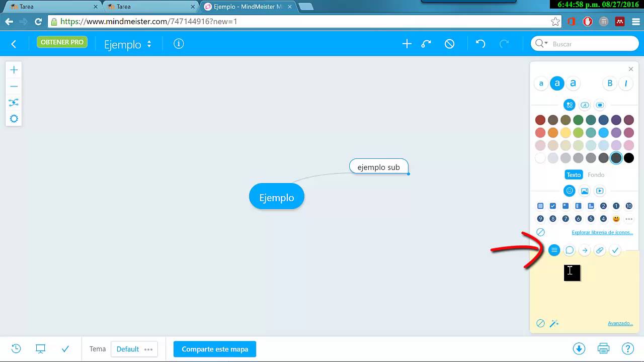
Task: Select the topic shape style tab
Action: coord(600,105)
